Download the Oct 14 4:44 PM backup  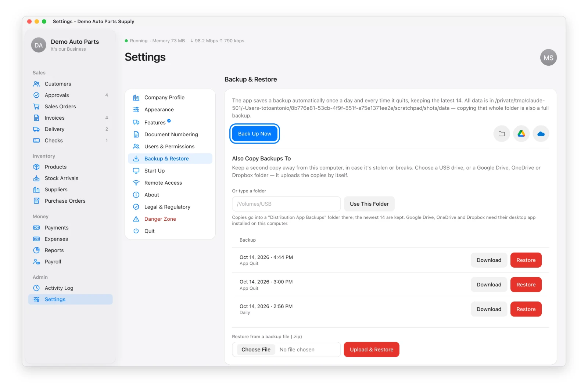point(489,260)
